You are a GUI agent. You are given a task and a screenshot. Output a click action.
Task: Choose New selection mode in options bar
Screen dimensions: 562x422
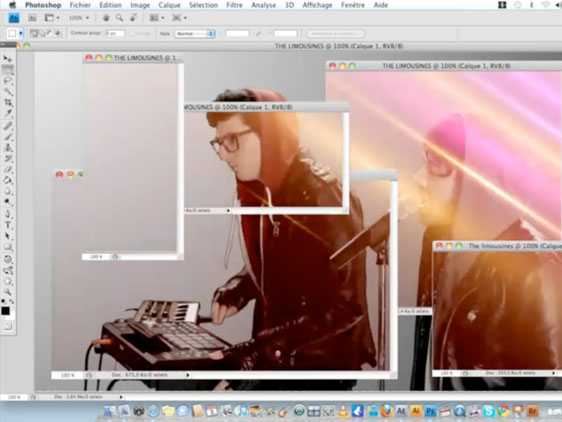(x=34, y=34)
